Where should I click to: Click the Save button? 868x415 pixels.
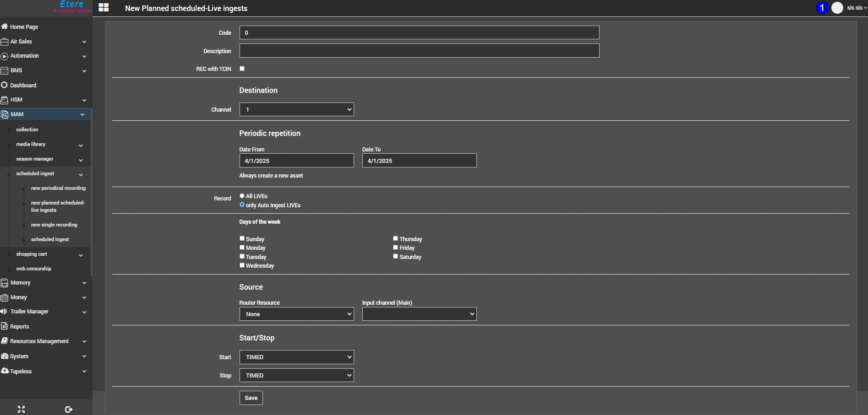[251, 398]
